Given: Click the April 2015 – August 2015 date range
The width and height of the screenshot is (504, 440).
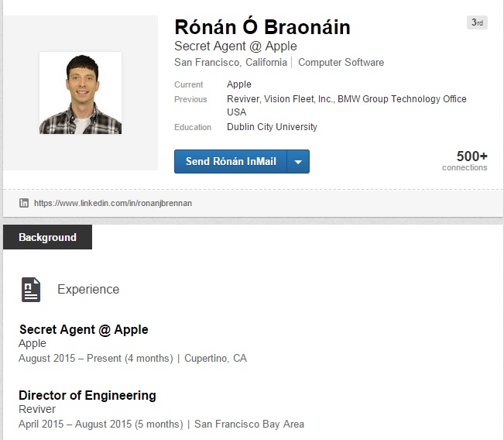Looking at the screenshot, I should [x=101, y=425].
